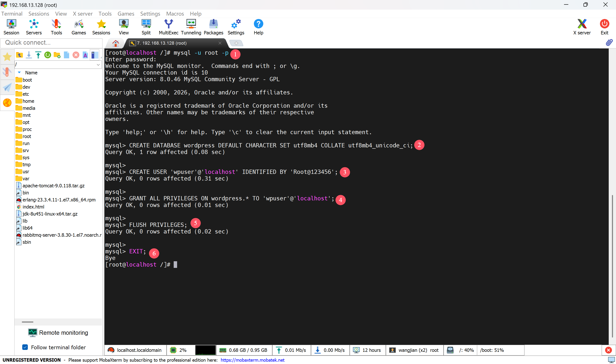Toggle Follow terminal folder checkbox

[x=25, y=347]
